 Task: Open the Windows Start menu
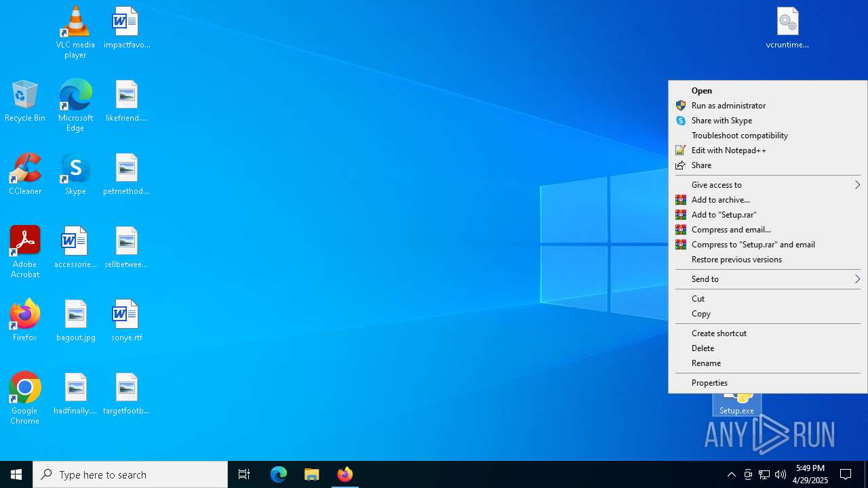(16, 474)
